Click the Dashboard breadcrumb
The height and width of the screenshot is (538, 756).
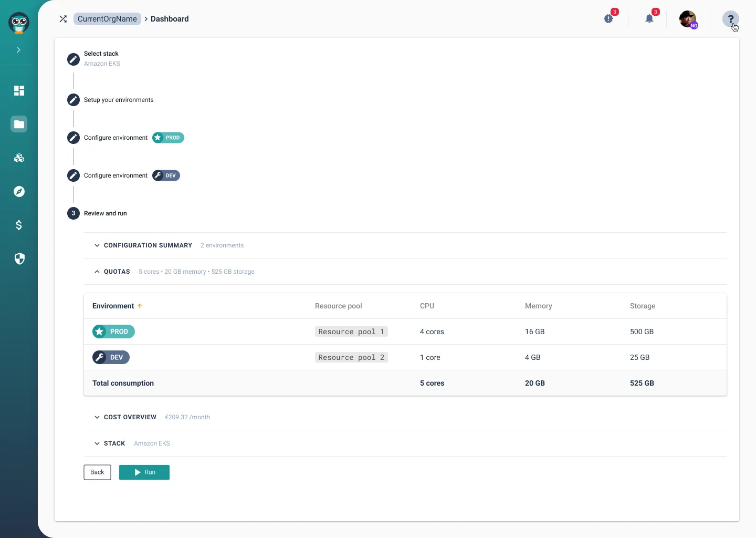[x=170, y=19]
